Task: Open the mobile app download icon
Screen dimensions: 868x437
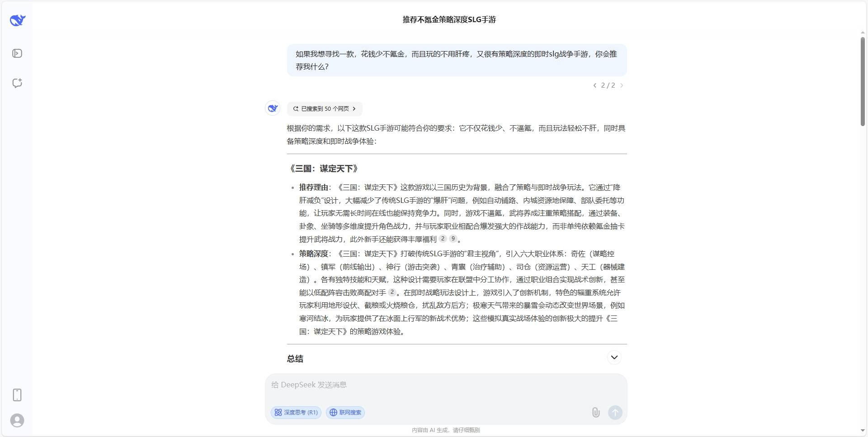Action: (x=17, y=395)
